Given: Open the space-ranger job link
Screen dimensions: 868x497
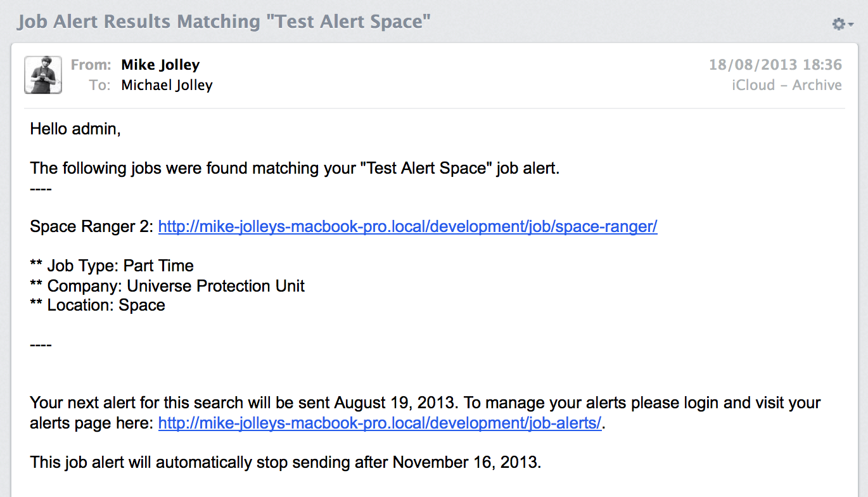Looking at the screenshot, I should (x=408, y=226).
